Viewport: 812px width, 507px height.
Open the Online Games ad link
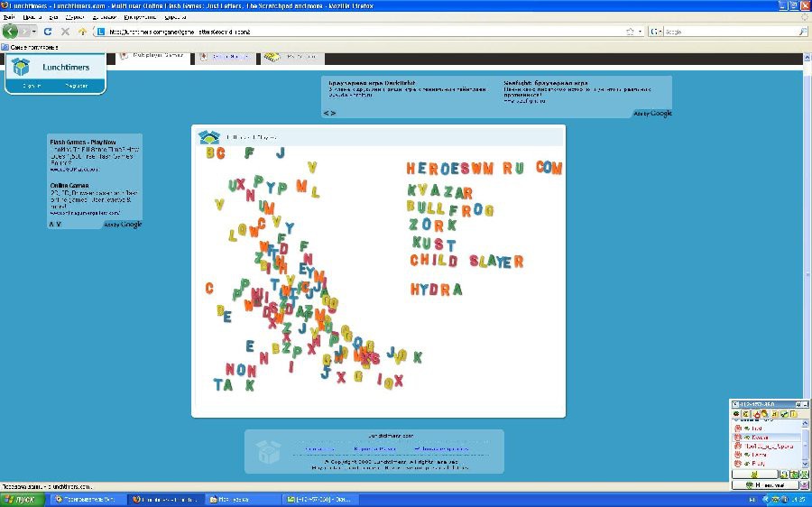coord(69,185)
